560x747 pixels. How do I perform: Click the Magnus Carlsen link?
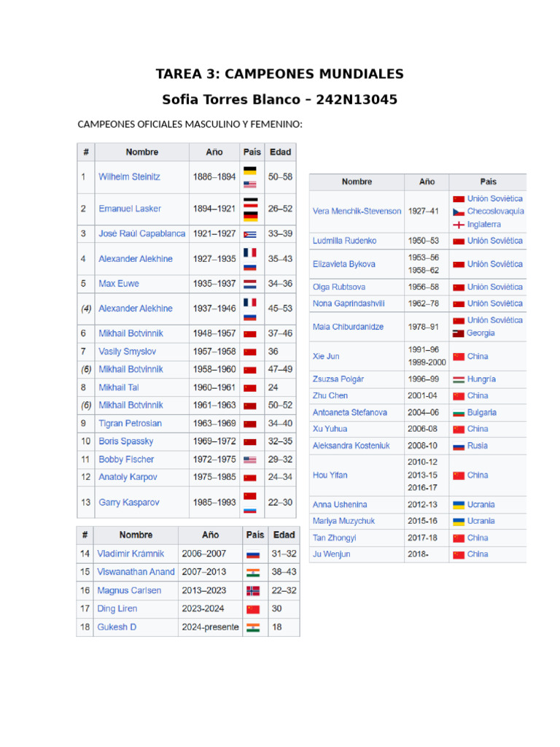tap(129, 590)
